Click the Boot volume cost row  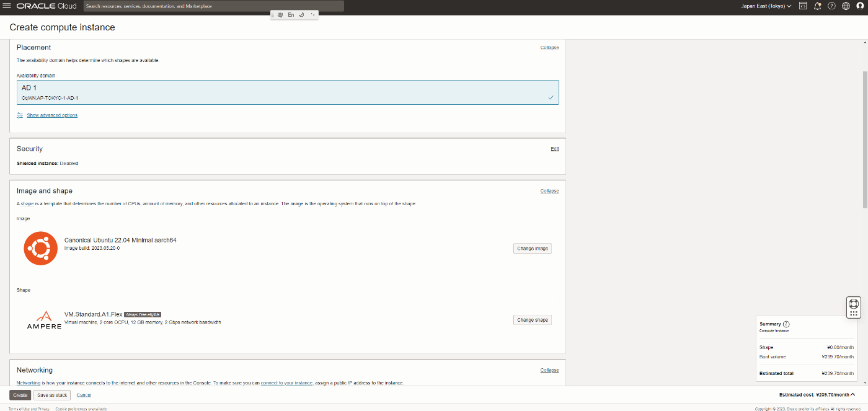click(807, 356)
